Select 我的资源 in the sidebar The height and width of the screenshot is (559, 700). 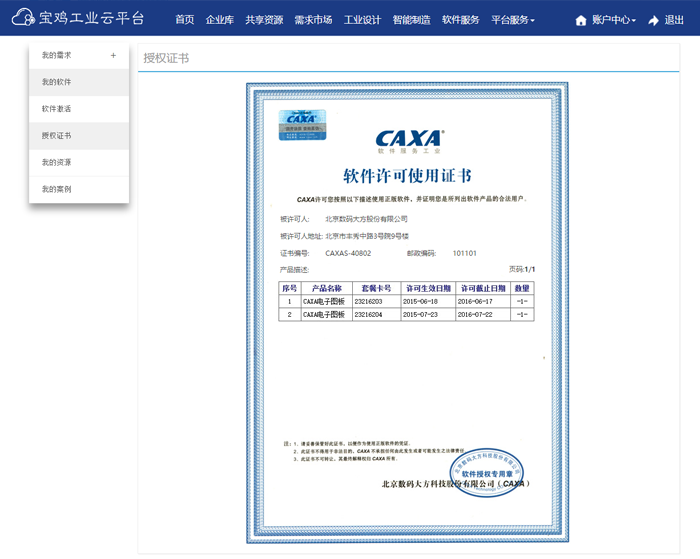click(79, 163)
